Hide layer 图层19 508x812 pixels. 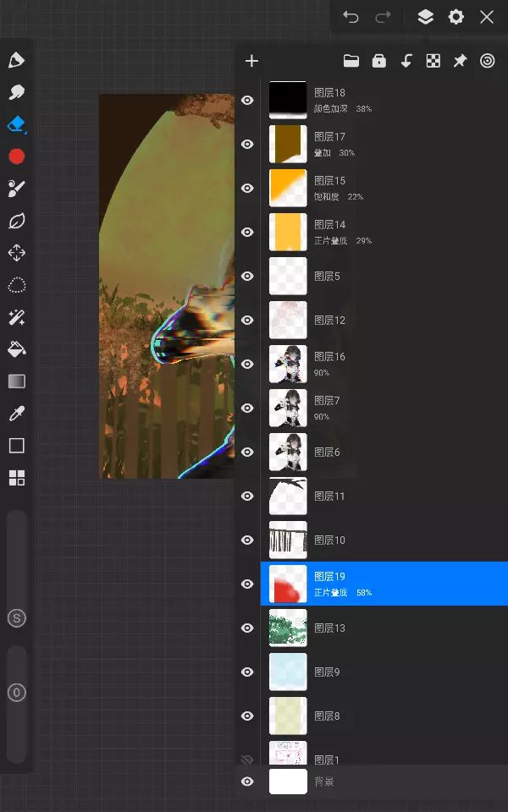coord(248,584)
